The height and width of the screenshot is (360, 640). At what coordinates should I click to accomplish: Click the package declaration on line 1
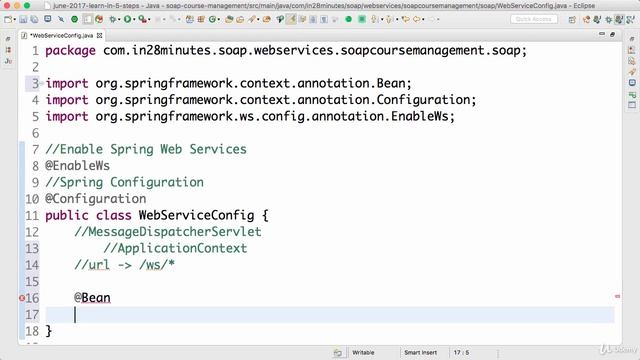[x=286, y=51]
